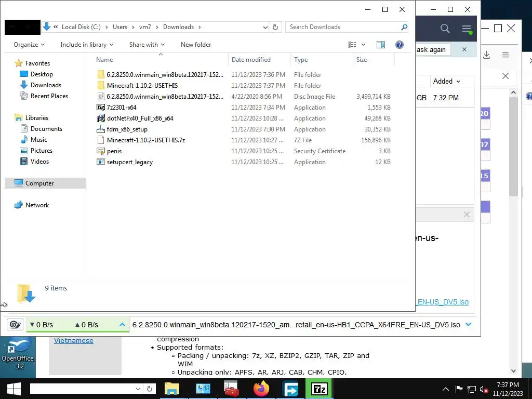Select Computer in navigation pane
Image resolution: width=532 pixels, height=399 pixels.
tap(45, 183)
